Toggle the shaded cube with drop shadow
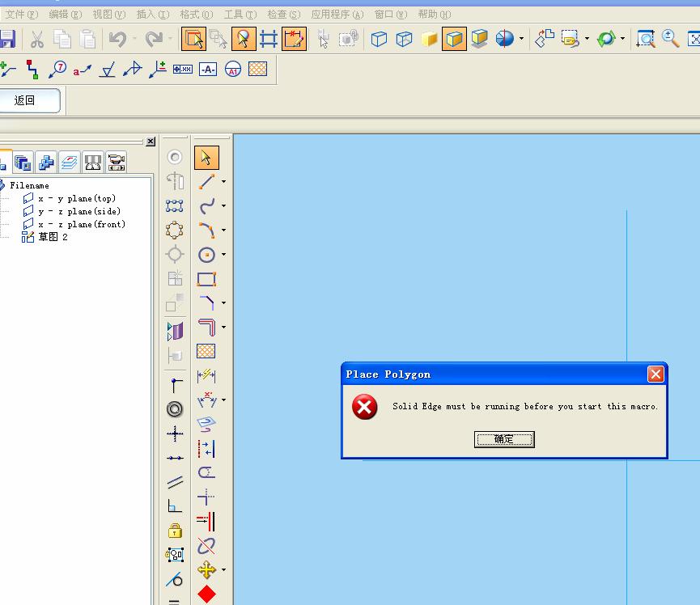The width and height of the screenshot is (700, 605). (479, 39)
